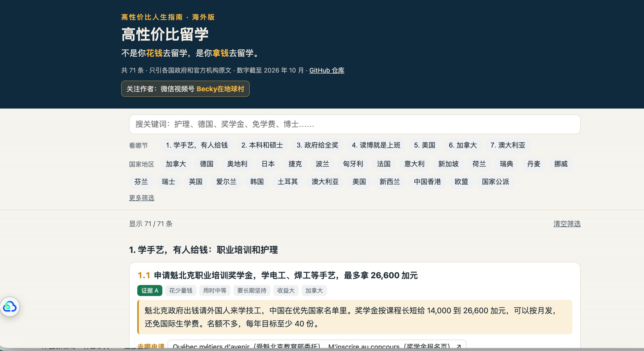Click the 高性价比留学 page title
Screen dimensions: 644x351
pyautogui.click(x=165, y=34)
